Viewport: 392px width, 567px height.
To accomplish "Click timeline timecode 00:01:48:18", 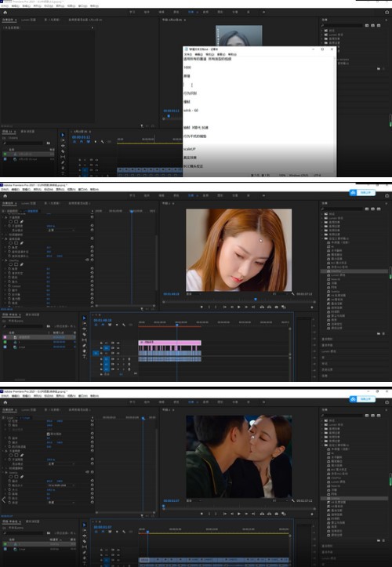I will [103, 321].
